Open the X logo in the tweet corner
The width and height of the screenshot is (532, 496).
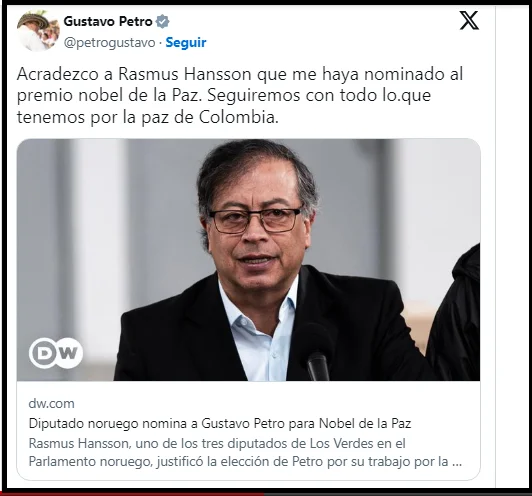tap(469, 20)
